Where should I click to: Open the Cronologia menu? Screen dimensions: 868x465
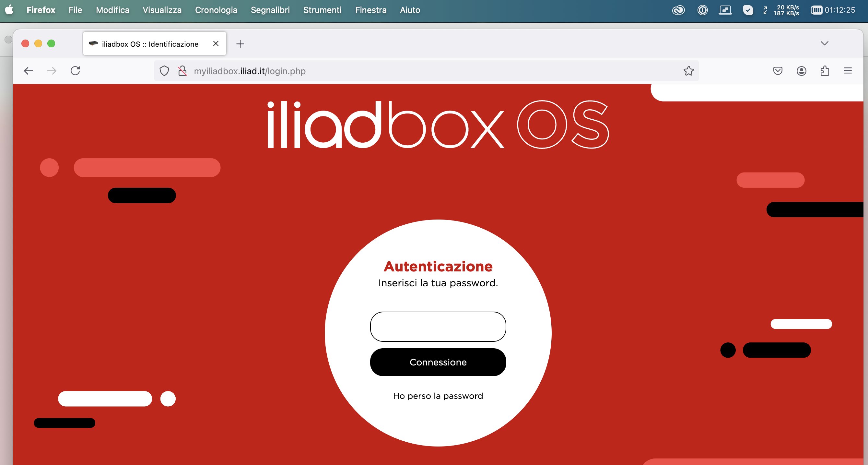tap(216, 10)
